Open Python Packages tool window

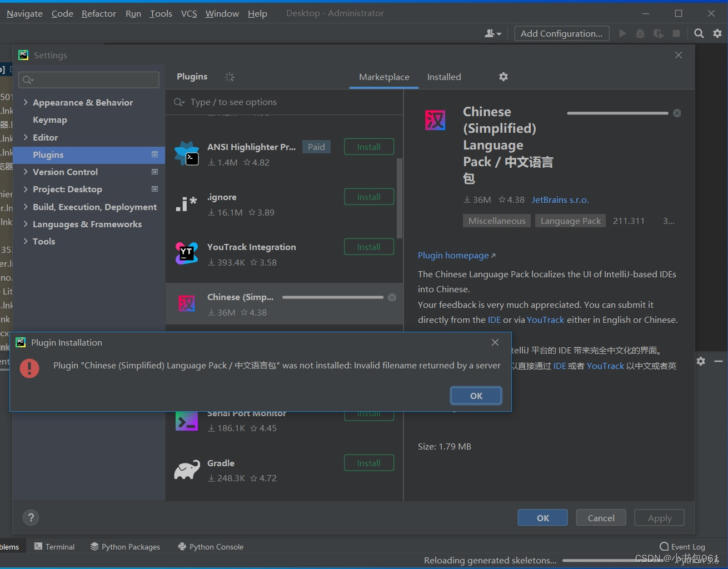[125, 547]
